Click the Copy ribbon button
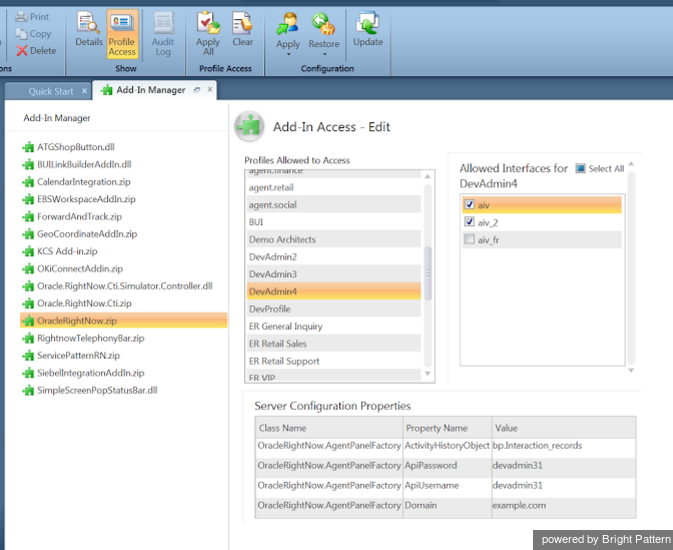The height and width of the screenshot is (550, 673). click(33, 33)
